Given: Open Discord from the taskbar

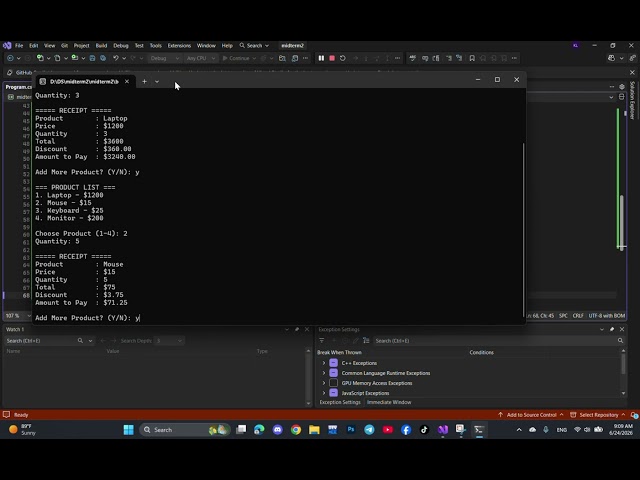Looking at the screenshot, I should 278,430.
